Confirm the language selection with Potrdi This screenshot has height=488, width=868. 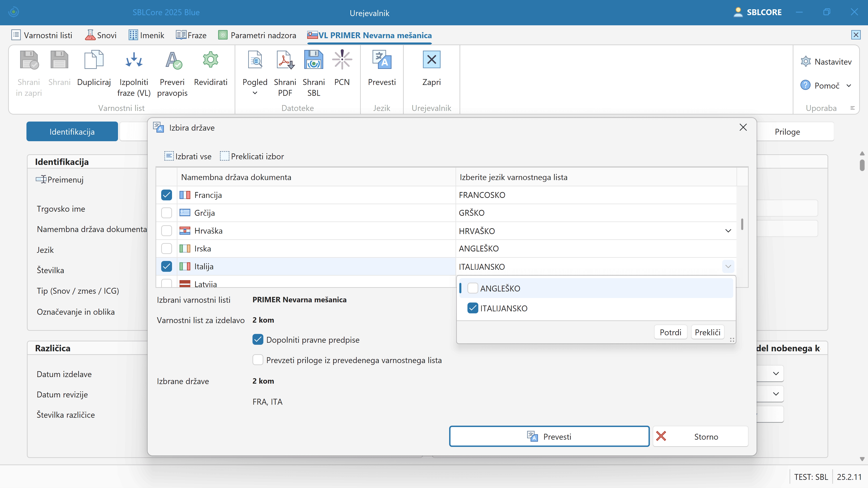point(670,332)
